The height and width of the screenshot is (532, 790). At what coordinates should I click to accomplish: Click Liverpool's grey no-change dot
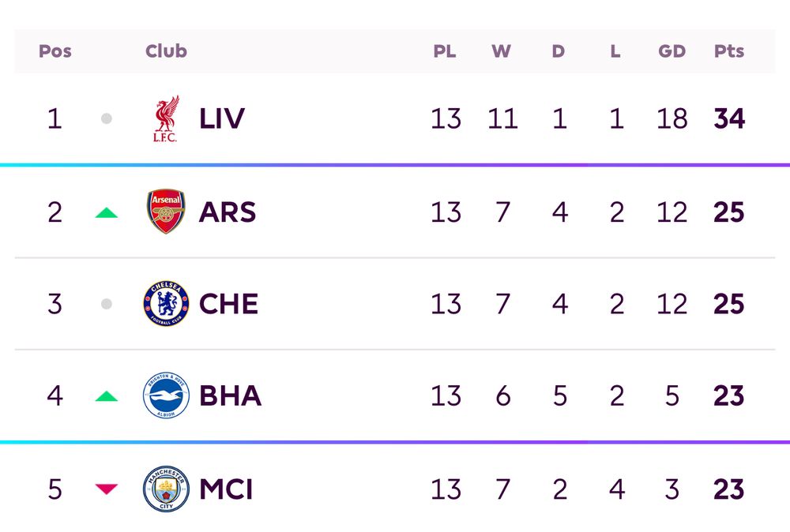[107, 118]
